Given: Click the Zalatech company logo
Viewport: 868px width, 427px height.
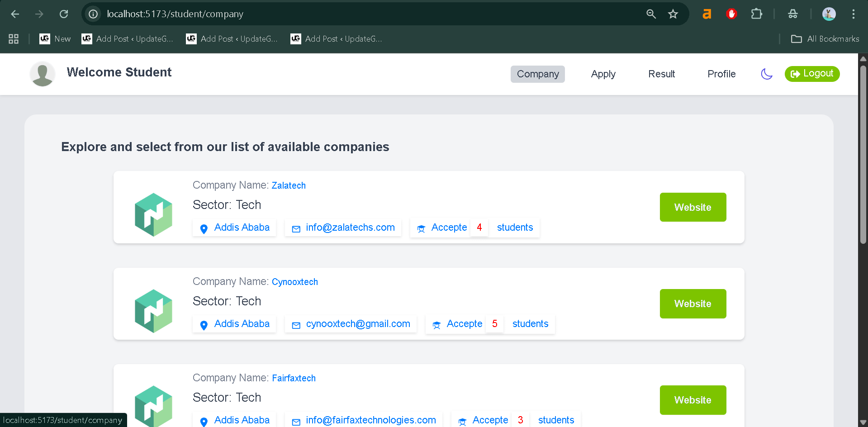Looking at the screenshot, I should click(153, 214).
